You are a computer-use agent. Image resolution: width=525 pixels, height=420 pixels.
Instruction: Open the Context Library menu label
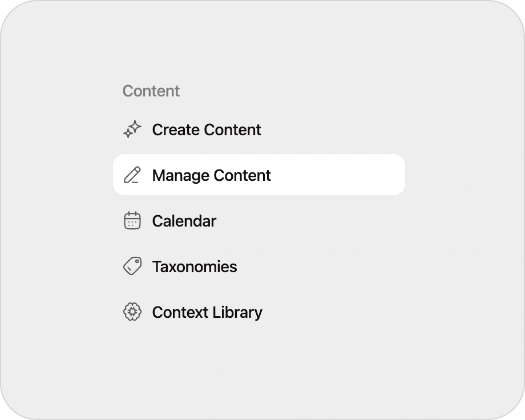(x=207, y=312)
